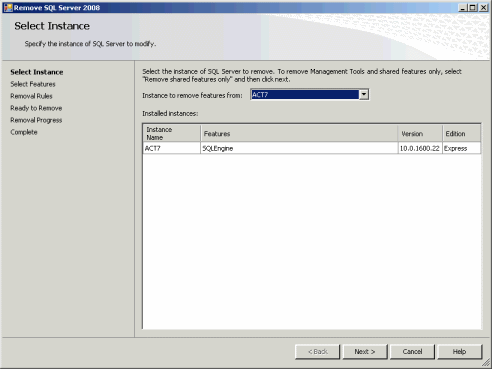Click the Instance Name column header

tap(172, 133)
